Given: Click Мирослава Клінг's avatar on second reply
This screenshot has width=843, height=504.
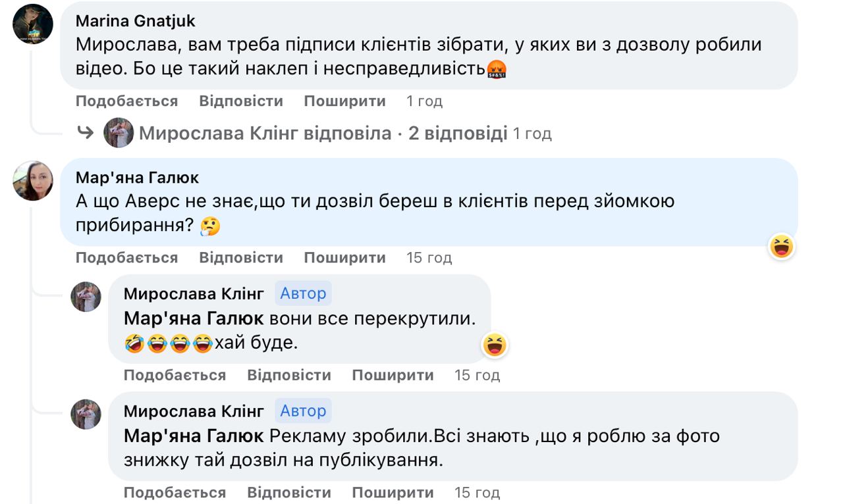Looking at the screenshot, I should 86,414.
